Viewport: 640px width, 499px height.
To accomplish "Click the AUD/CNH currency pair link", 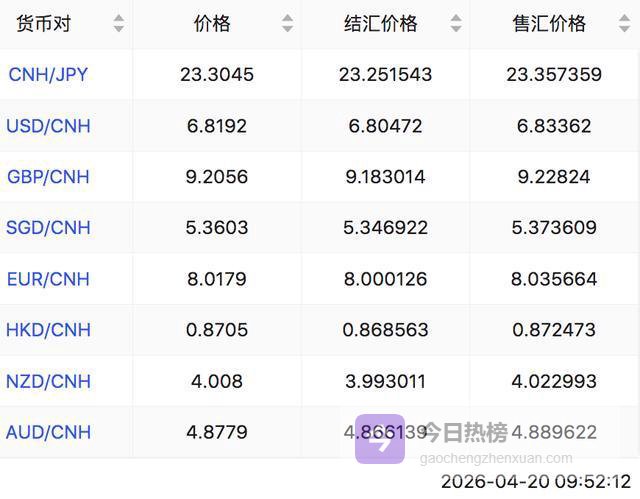I will pos(48,432).
